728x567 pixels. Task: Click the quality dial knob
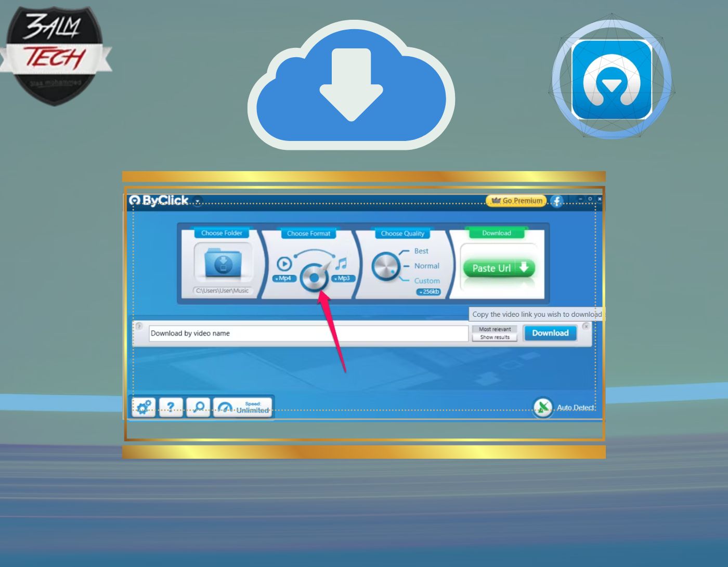point(385,266)
